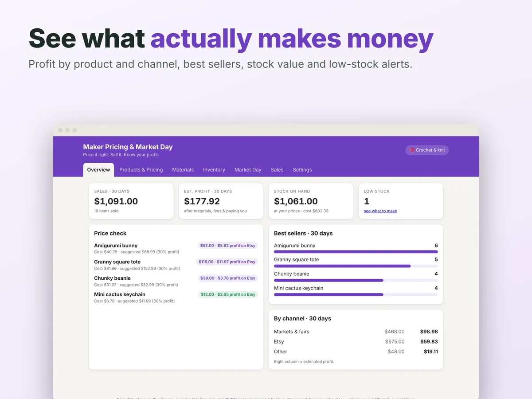Click the Price check heading
The height and width of the screenshot is (399, 532).
pos(110,233)
